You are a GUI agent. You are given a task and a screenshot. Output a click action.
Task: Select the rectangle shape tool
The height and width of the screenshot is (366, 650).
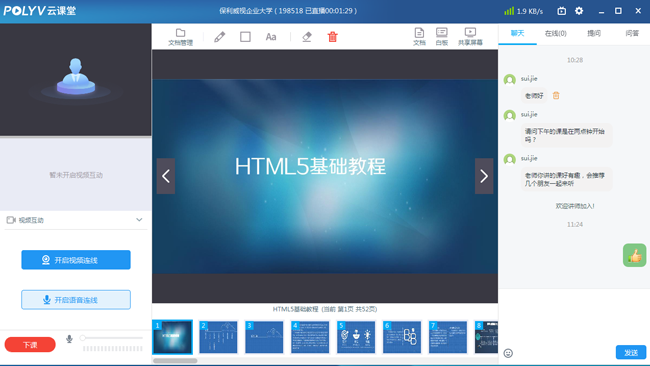[x=245, y=37]
